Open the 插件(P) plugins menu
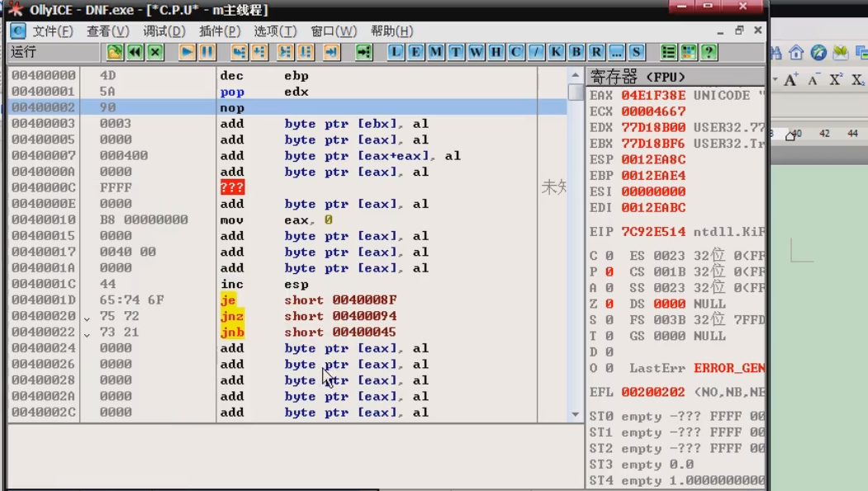 tap(220, 31)
